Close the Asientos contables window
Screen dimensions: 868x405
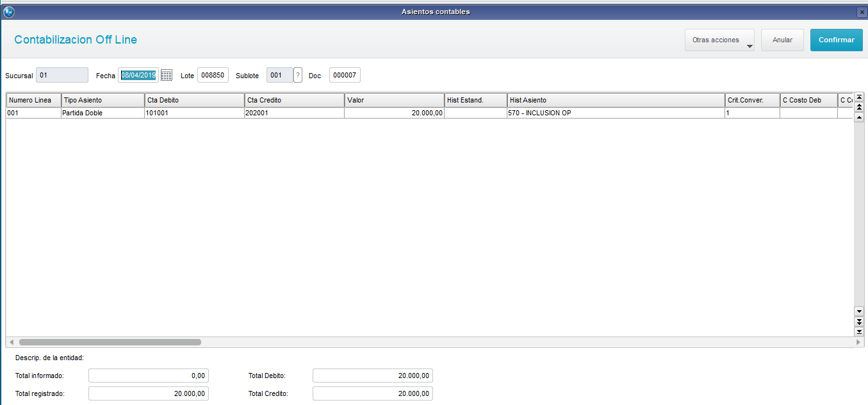[862, 12]
